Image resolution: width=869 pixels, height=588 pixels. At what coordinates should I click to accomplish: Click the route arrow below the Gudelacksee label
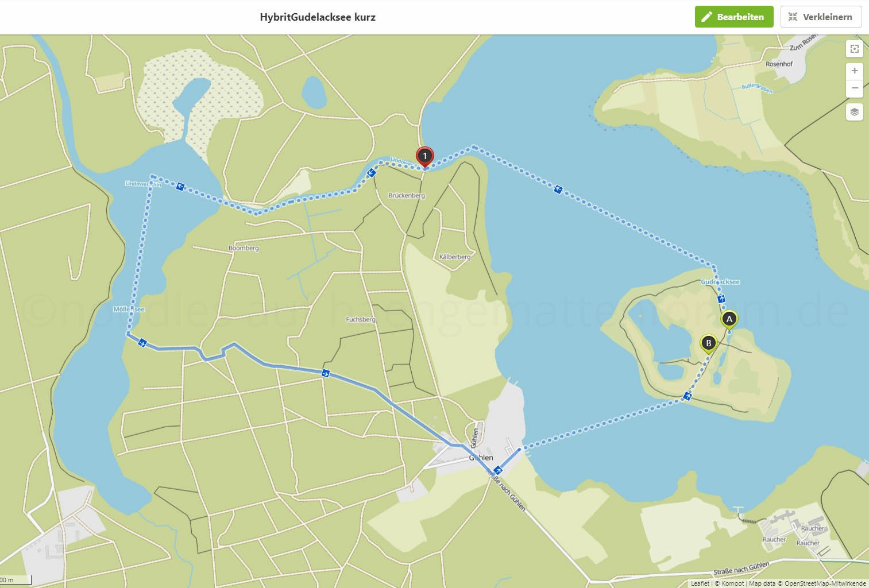pyautogui.click(x=721, y=299)
